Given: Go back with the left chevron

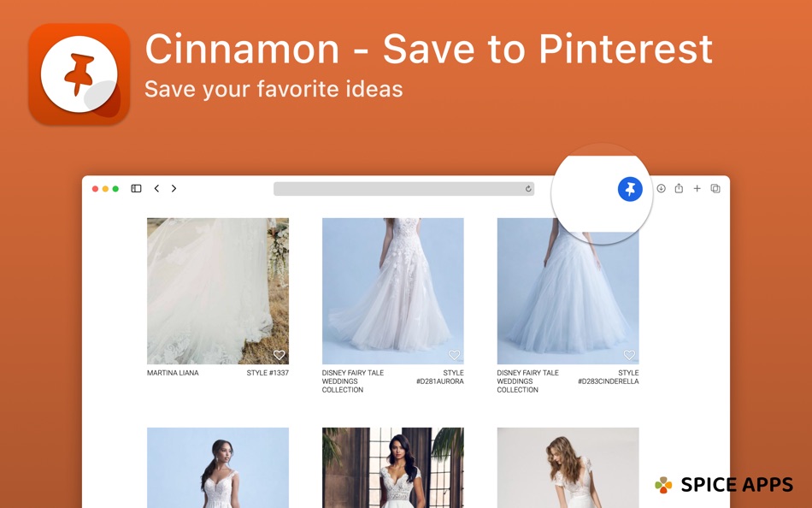Looking at the screenshot, I should pyautogui.click(x=156, y=189).
